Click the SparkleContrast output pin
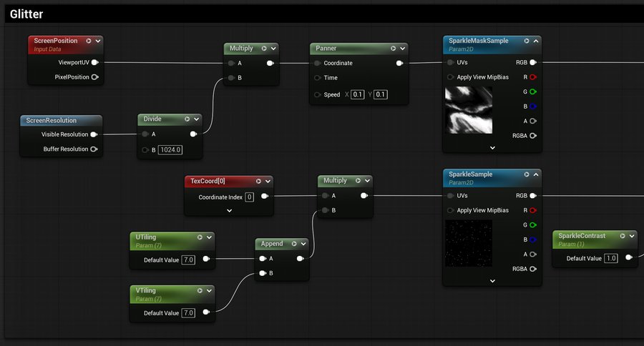Screen dimensions: 644x346 point(628,257)
